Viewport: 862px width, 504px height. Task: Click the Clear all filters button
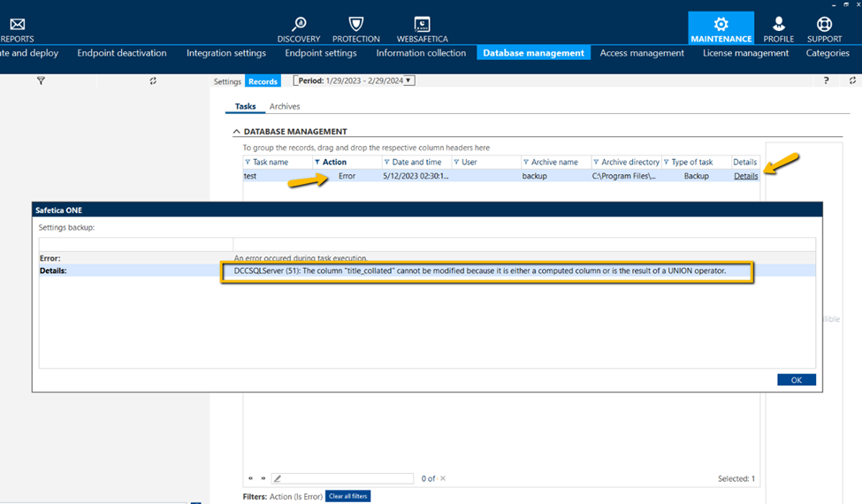tap(347, 496)
